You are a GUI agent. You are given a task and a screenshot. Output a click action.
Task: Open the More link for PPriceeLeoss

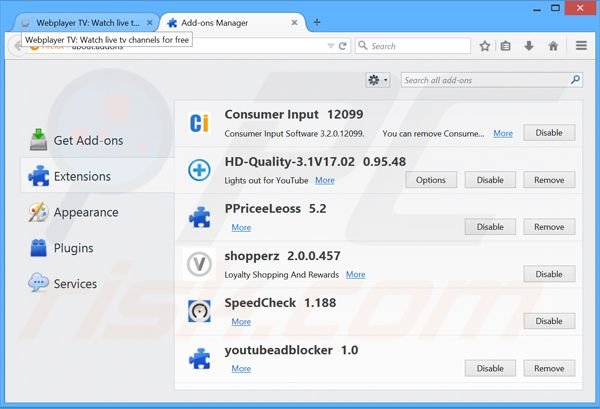(241, 227)
